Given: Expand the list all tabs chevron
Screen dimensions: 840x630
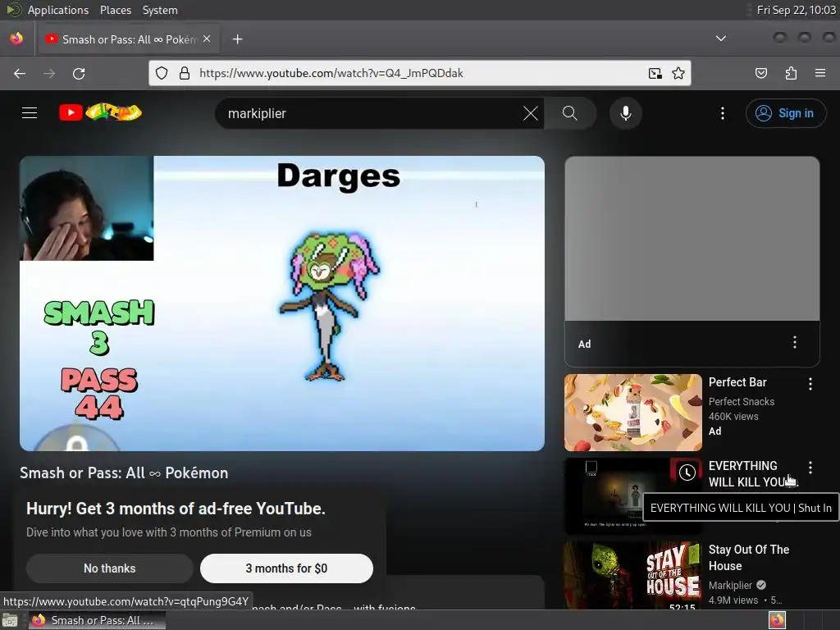Looking at the screenshot, I should 721,39.
